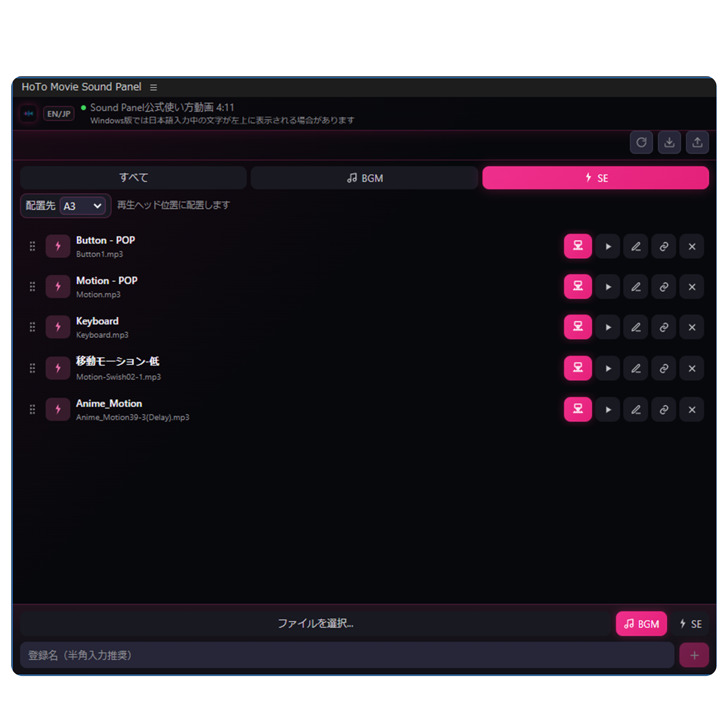728x728 pixels.
Task: Edit the Motion - POP entry
Action: pos(636,287)
